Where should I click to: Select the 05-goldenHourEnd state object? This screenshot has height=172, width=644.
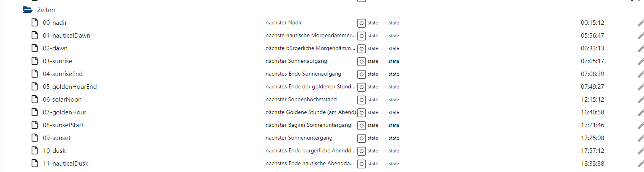pos(70,86)
